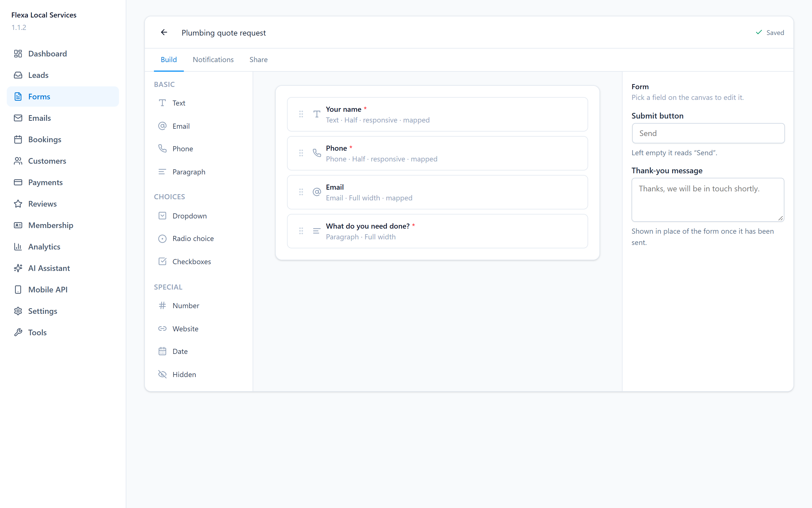The image size is (812, 508).
Task: Open Membership in the sidebar
Action: [x=63, y=225]
